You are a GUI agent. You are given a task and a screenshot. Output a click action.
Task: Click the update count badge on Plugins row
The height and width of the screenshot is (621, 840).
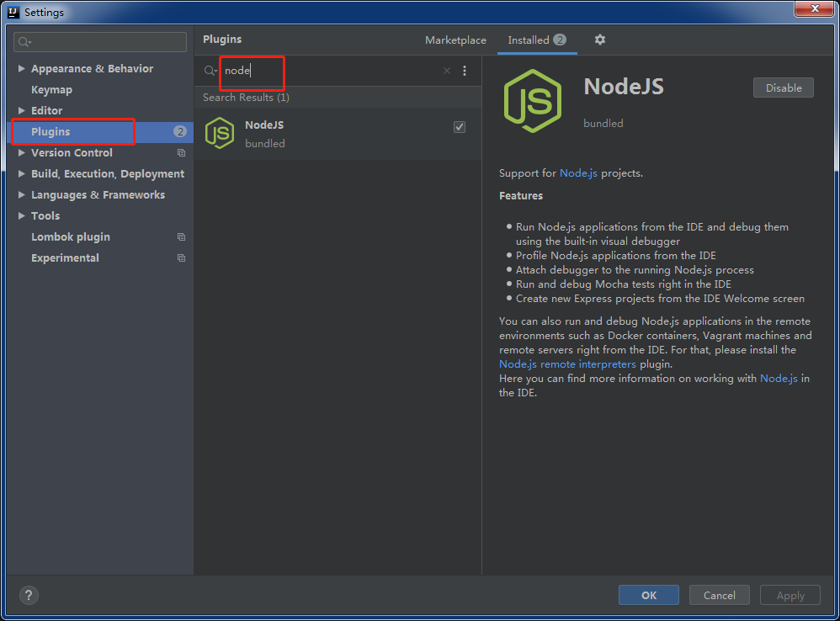click(x=180, y=132)
